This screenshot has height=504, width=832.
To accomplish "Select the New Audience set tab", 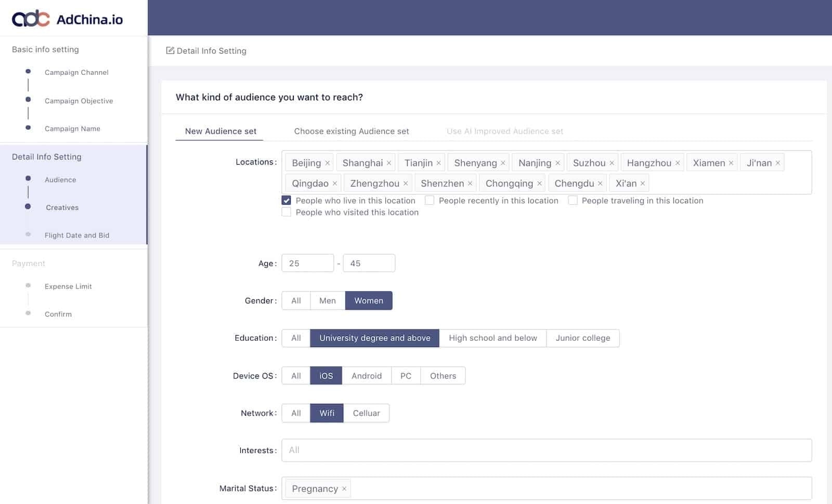I will 219,131.
